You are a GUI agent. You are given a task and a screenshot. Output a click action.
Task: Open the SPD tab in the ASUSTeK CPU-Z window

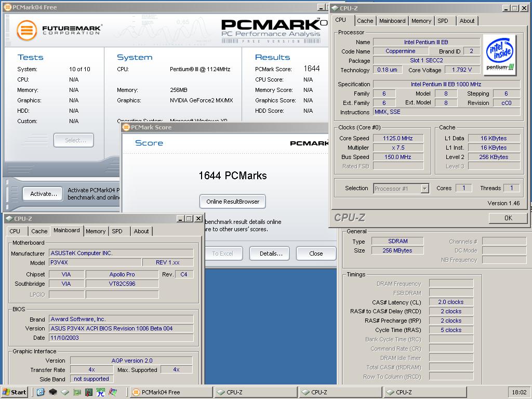point(117,231)
